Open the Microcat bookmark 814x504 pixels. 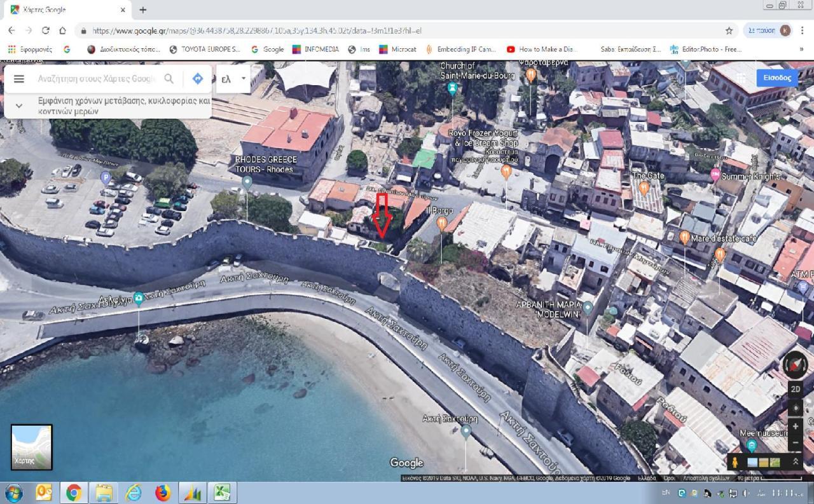click(397, 49)
